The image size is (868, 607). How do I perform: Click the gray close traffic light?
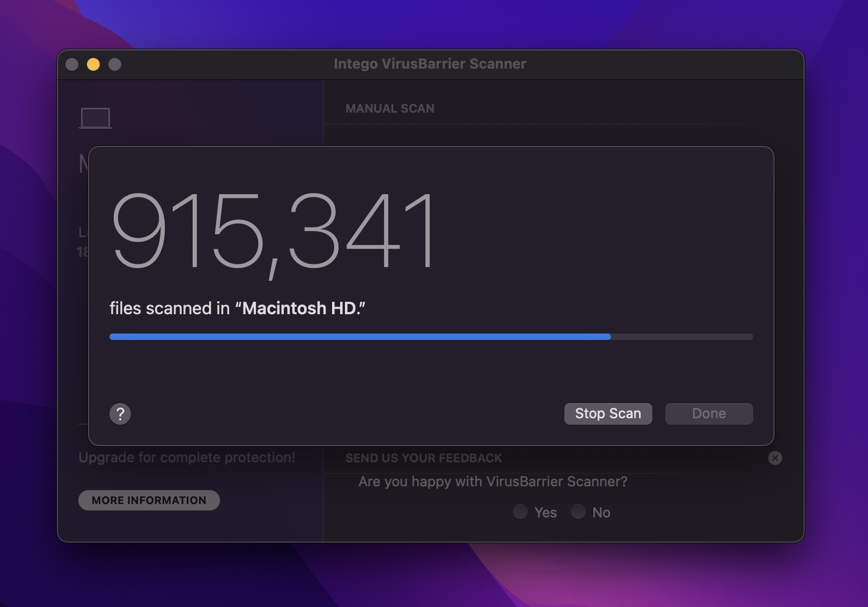[x=71, y=63]
